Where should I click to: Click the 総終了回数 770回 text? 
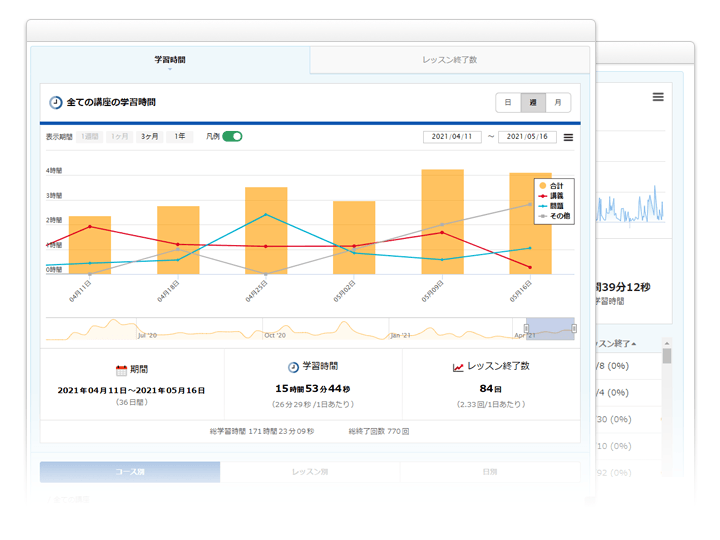point(379,431)
